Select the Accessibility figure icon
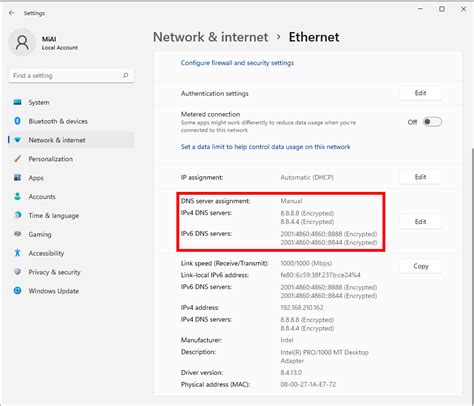This screenshot has height=406, width=474. coord(17,253)
